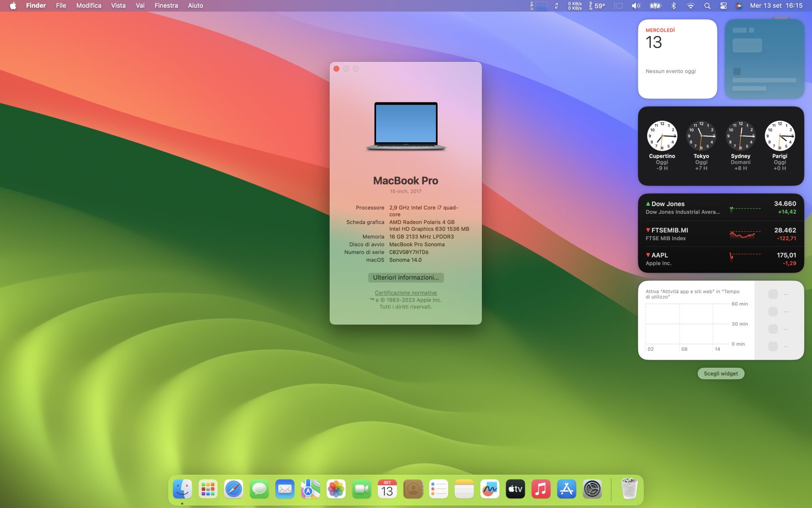The width and height of the screenshot is (812, 508).
Task: Click the Scegli widget button
Action: tap(721, 373)
